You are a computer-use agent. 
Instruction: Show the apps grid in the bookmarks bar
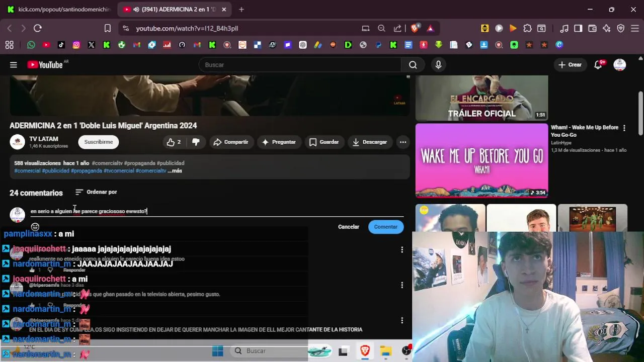[x=10, y=45]
